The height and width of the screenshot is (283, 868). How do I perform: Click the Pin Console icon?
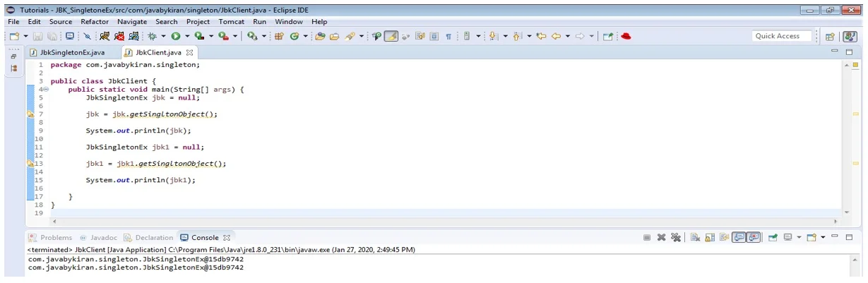773,237
